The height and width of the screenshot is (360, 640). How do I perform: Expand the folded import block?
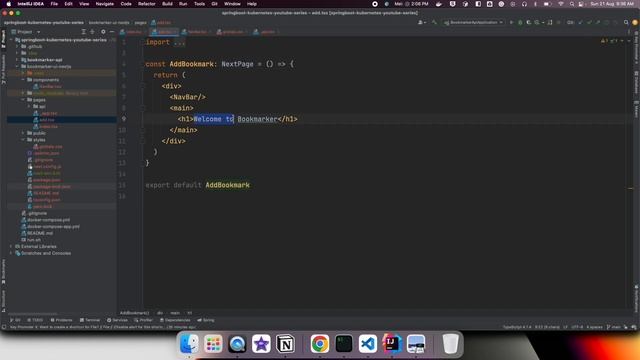179,42
